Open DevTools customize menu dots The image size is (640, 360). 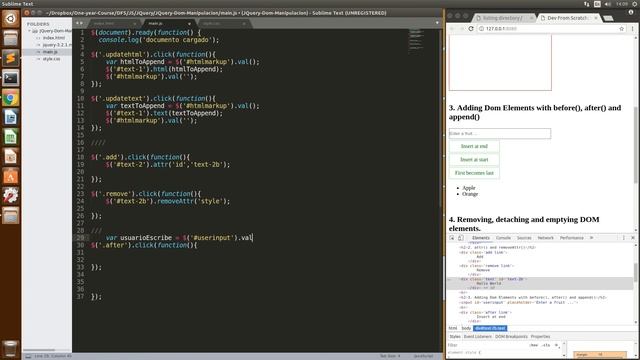pyautogui.click(x=624, y=238)
